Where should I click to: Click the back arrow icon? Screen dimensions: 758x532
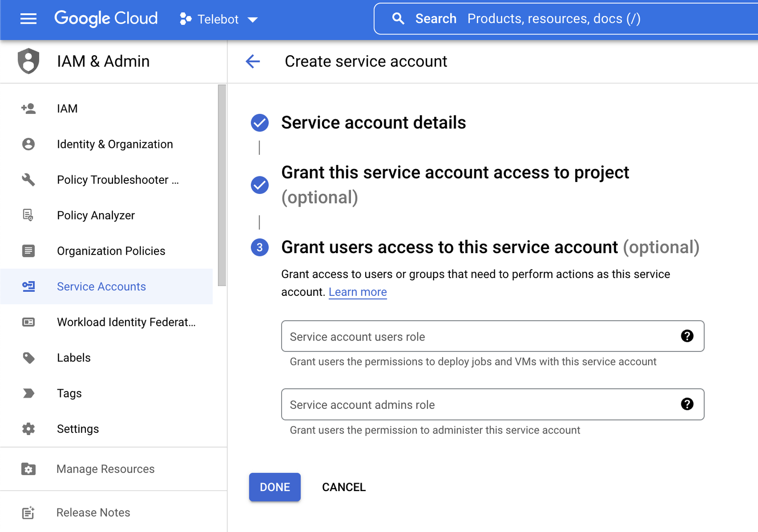253,61
